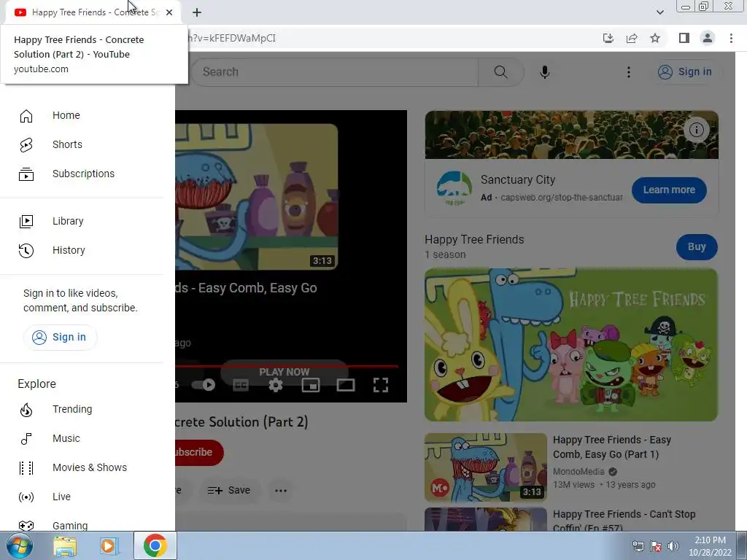Open Happy Tree Friends season banner image
747x560 pixels.
pos(571,345)
